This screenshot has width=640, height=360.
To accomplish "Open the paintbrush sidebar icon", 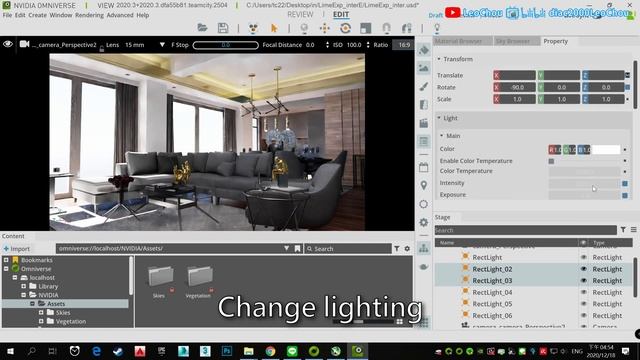I will [x=424, y=86].
